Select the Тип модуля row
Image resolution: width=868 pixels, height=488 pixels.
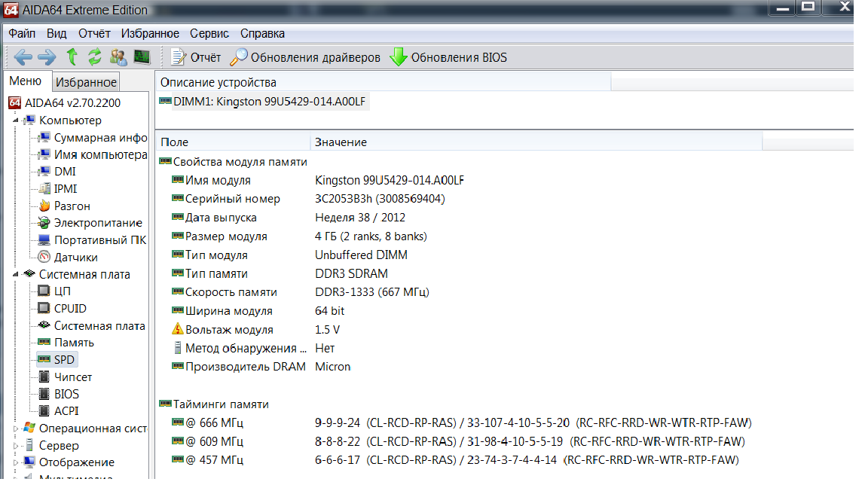coord(289,255)
